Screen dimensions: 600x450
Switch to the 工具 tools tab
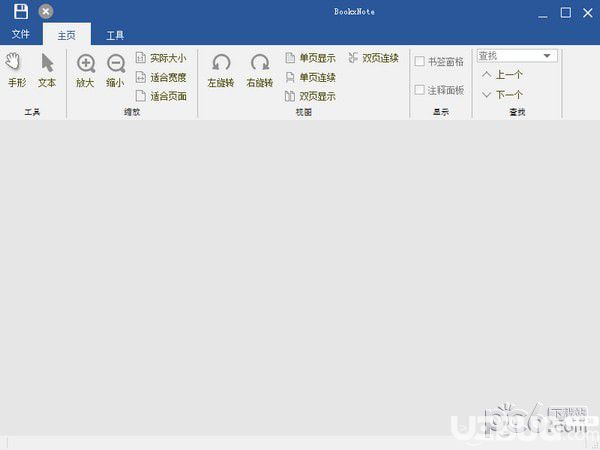(x=115, y=35)
